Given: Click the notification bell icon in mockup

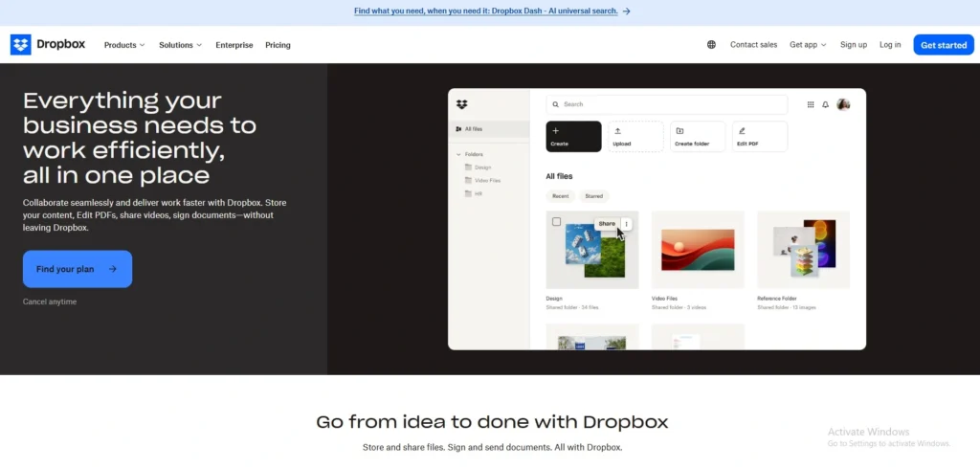Looking at the screenshot, I should pyautogui.click(x=825, y=104).
